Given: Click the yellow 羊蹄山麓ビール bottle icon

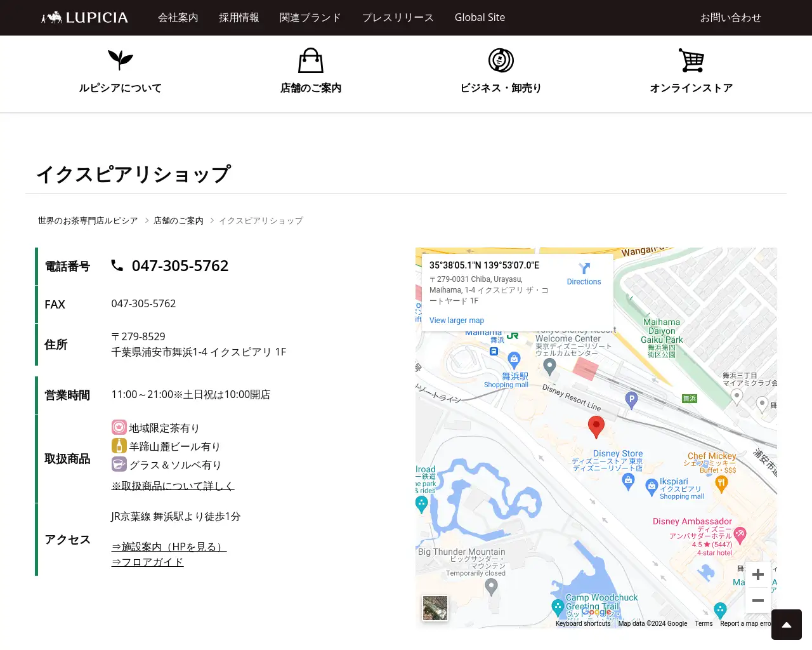Looking at the screenshot, I should (119, 446).
